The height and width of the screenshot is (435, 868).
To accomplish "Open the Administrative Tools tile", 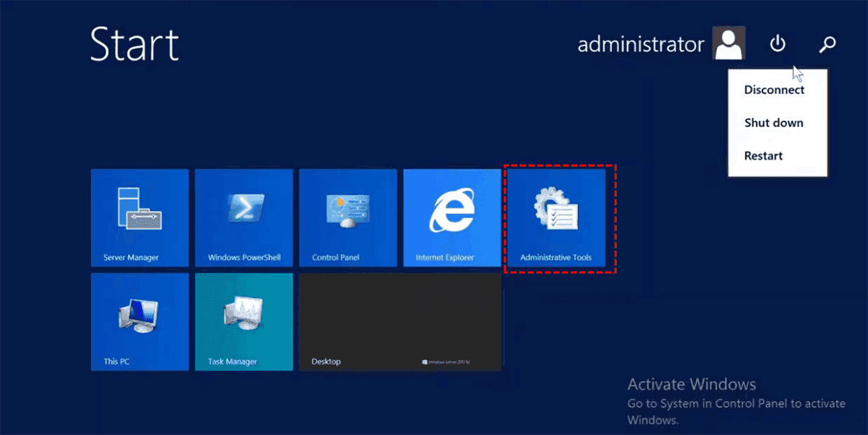I will point(556,217).
